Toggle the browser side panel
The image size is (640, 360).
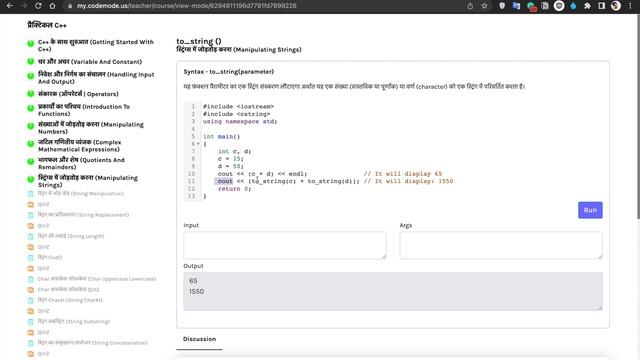pyautogui.click(x=602, y=6)
